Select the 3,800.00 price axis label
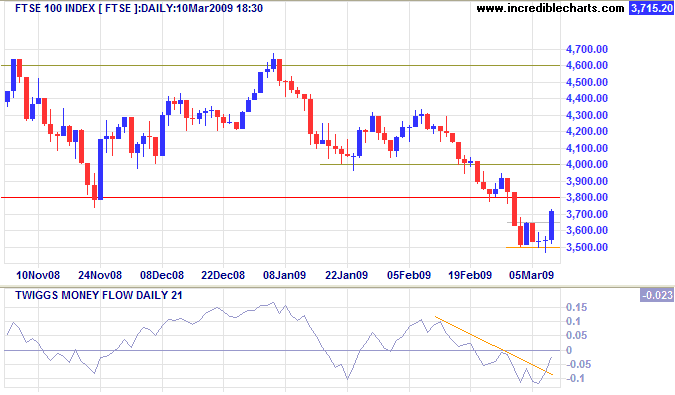Image resolution: width=675 pixels, height=395 pixels. pyautogui.click(x=587, y=198)
